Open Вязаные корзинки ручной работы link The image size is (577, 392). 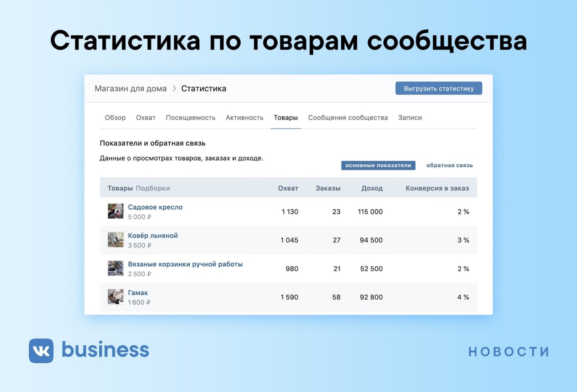[185, 264]
